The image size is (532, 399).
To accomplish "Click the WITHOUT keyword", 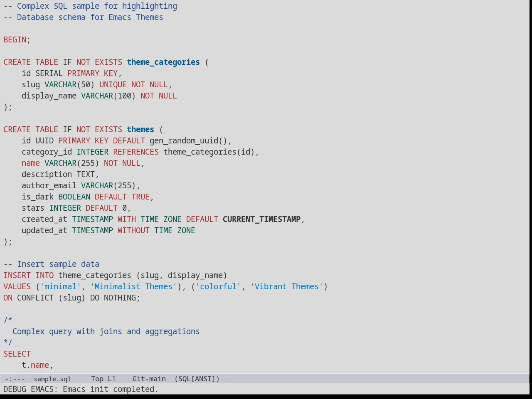I will click(133, 231).
